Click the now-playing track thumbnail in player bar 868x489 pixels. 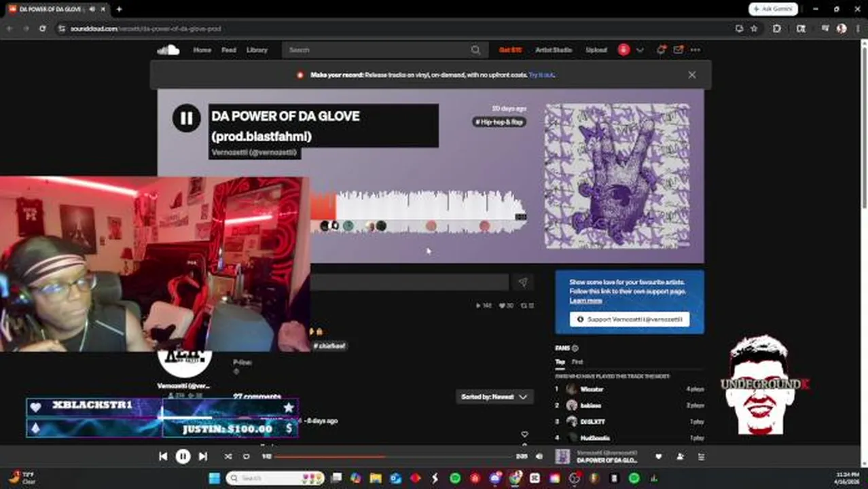click(x=562, y=456)
